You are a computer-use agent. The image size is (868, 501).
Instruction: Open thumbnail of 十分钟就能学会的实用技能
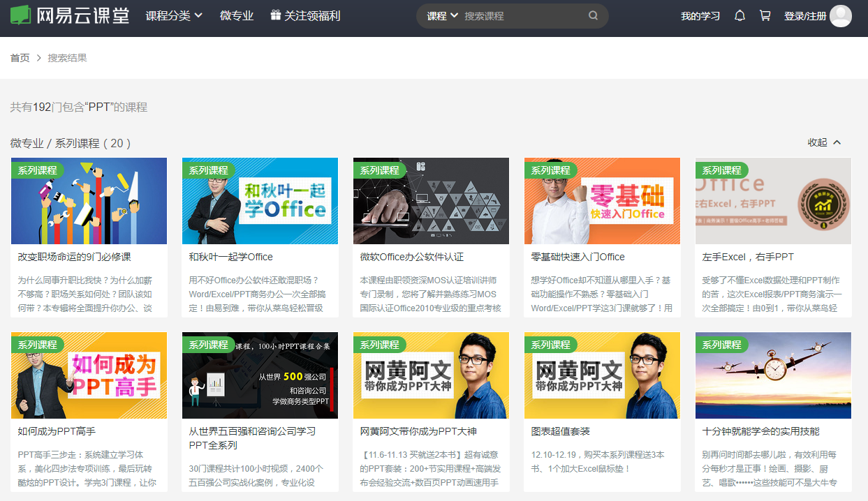coord(773,375)
